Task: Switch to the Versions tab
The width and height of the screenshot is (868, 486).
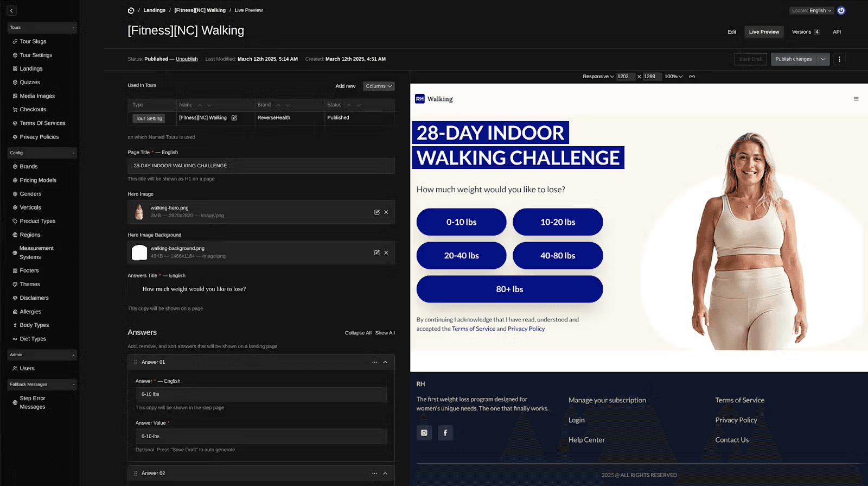Action: tap(806, 32)
